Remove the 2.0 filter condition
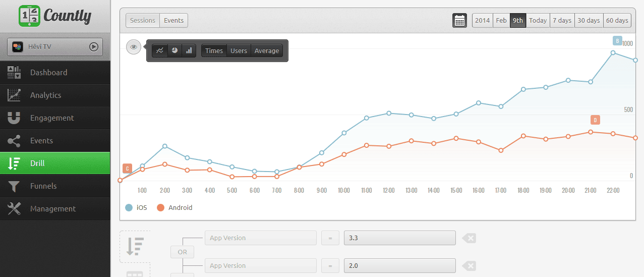 tap(469, 265)
